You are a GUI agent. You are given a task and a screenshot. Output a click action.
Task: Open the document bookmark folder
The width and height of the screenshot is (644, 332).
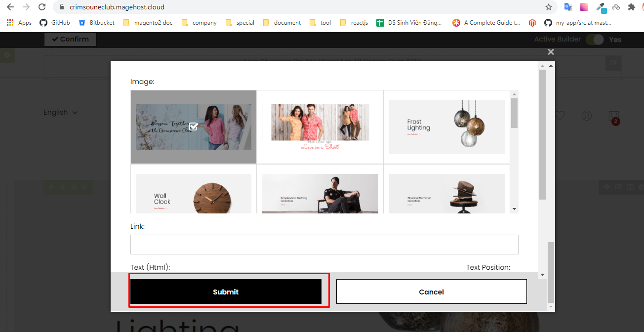click(282, 23)
